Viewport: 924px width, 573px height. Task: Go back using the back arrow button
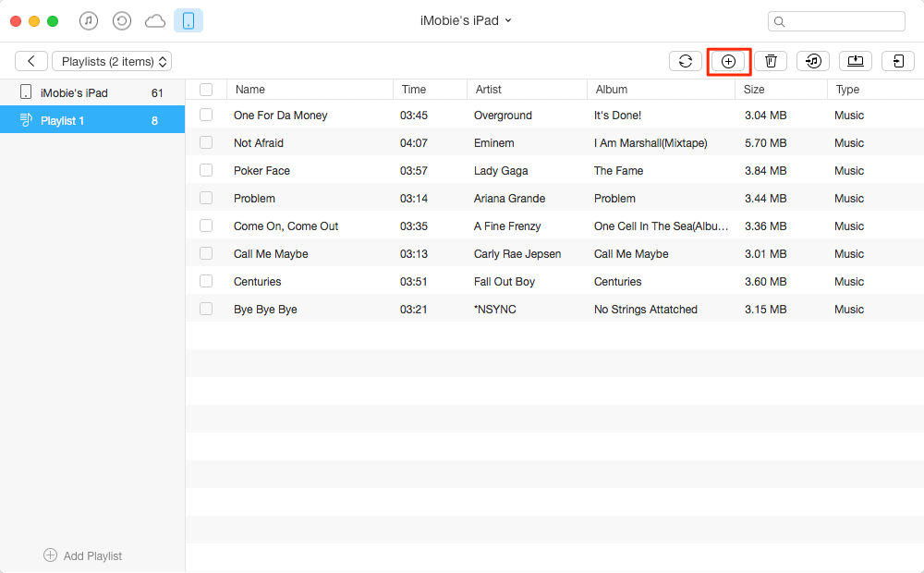(31, 62)
